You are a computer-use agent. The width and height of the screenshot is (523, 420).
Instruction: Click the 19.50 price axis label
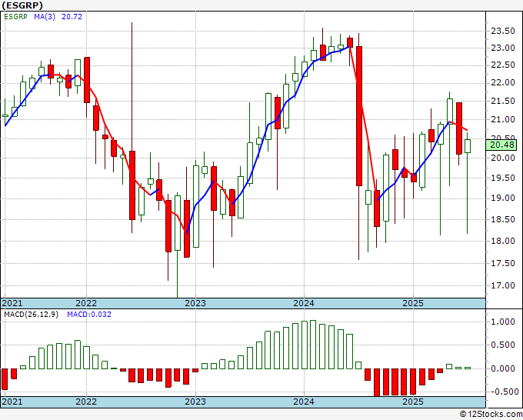tap(503, 178)
